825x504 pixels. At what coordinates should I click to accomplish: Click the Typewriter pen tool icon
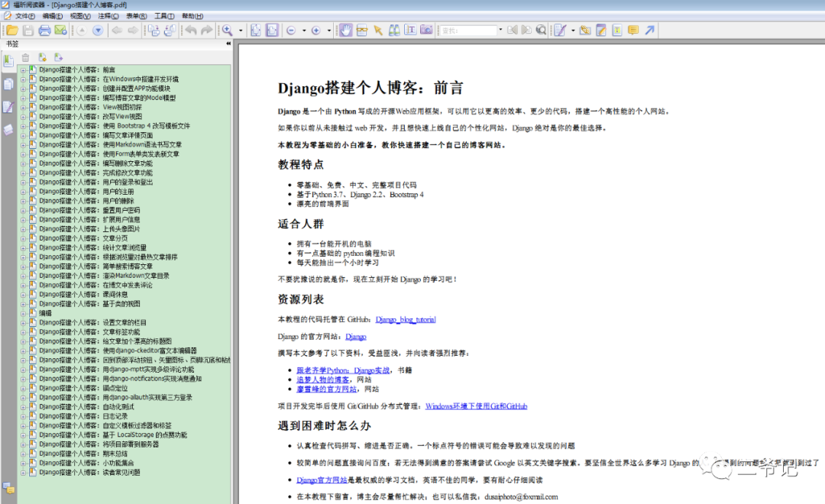click(x=561, y=31)
